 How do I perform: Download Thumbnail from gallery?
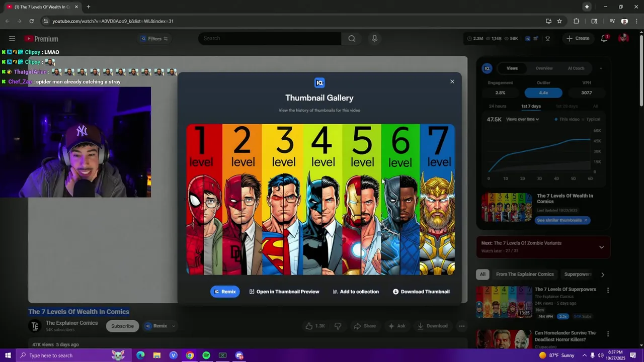click(421, 292)
